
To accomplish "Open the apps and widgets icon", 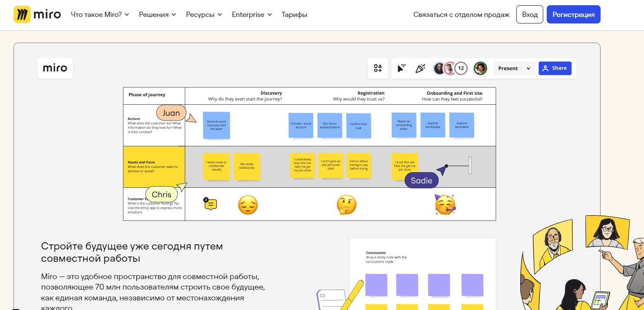I will (378, 68).
